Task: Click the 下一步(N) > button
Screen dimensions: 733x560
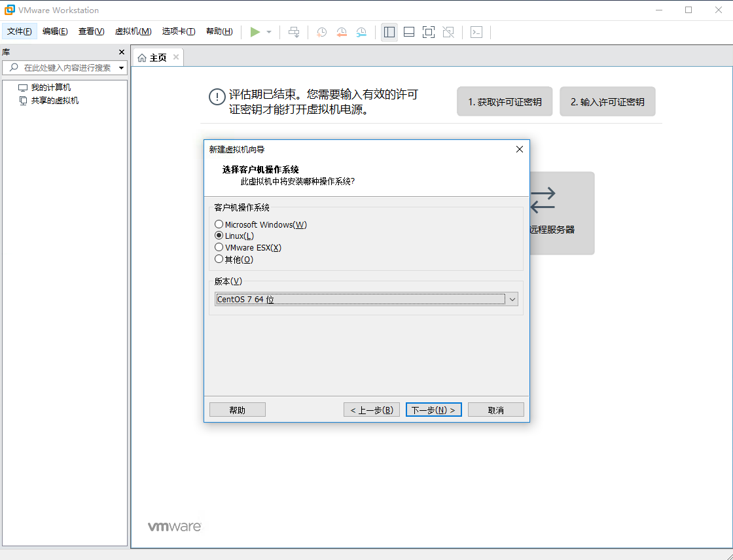Action: [x=434, y=410]
